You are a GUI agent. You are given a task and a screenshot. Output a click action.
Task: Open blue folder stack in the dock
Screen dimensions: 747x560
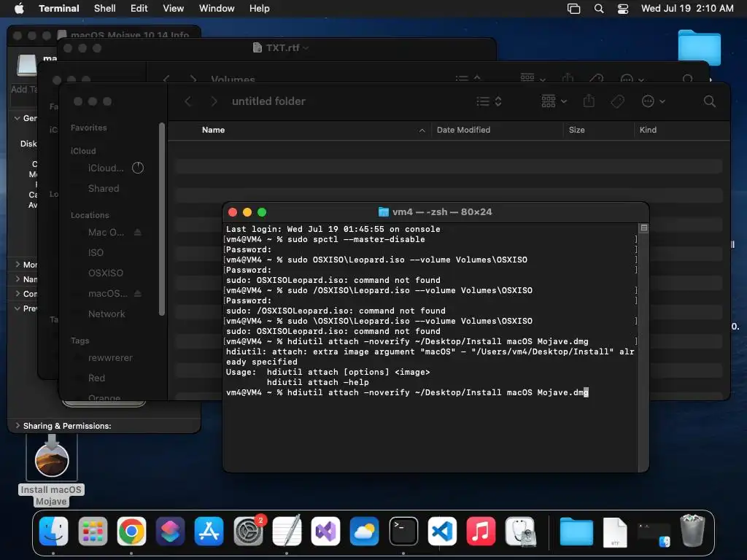point(576,531)
